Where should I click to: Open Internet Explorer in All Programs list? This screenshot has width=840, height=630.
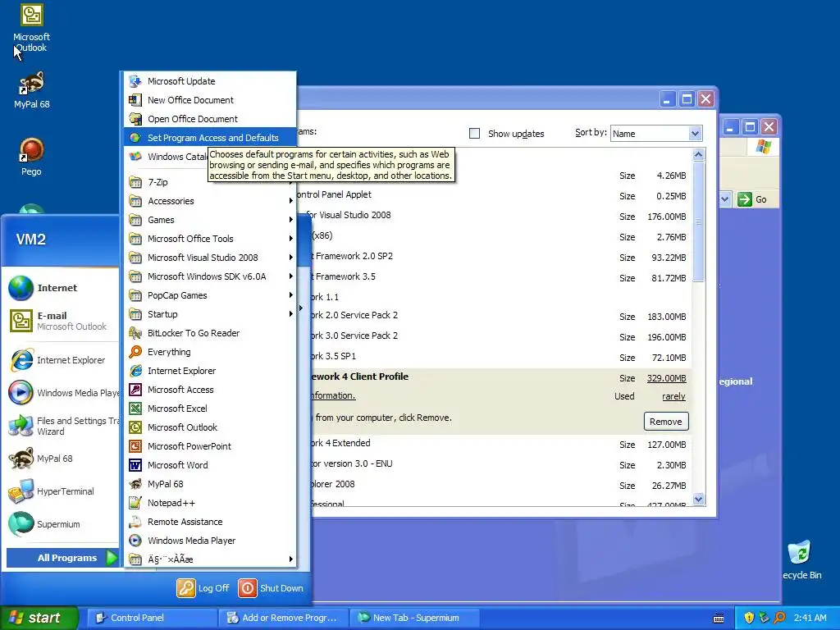[209, 371]
